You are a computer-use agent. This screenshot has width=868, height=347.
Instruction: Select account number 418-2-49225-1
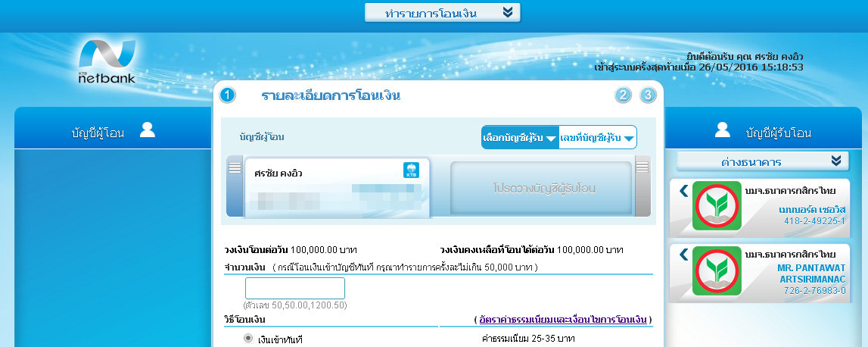click(x=814, y=221)
